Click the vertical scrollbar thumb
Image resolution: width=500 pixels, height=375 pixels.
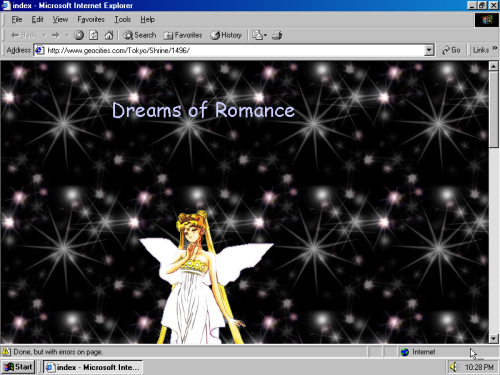point(493,109)
